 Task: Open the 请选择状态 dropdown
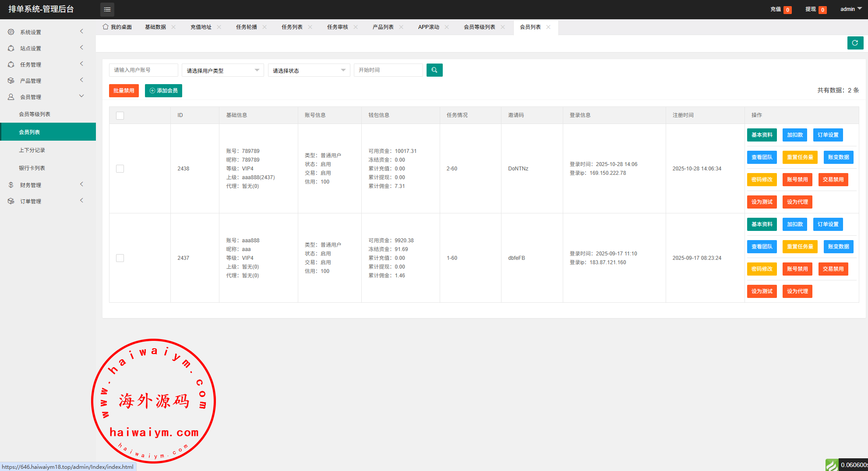pyautogui.click(x=309, y=70)
